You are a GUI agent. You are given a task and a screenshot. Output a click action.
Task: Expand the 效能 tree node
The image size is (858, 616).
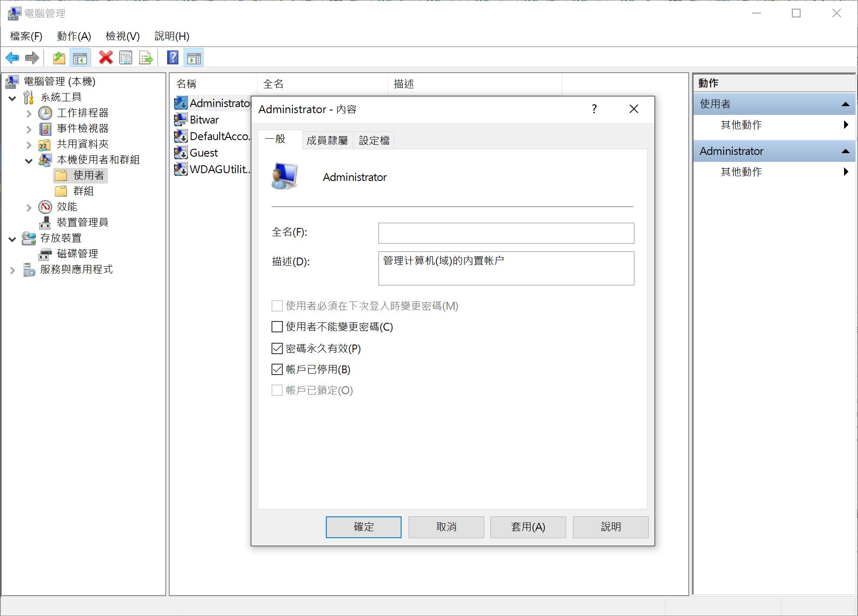[x=29, y=208]
